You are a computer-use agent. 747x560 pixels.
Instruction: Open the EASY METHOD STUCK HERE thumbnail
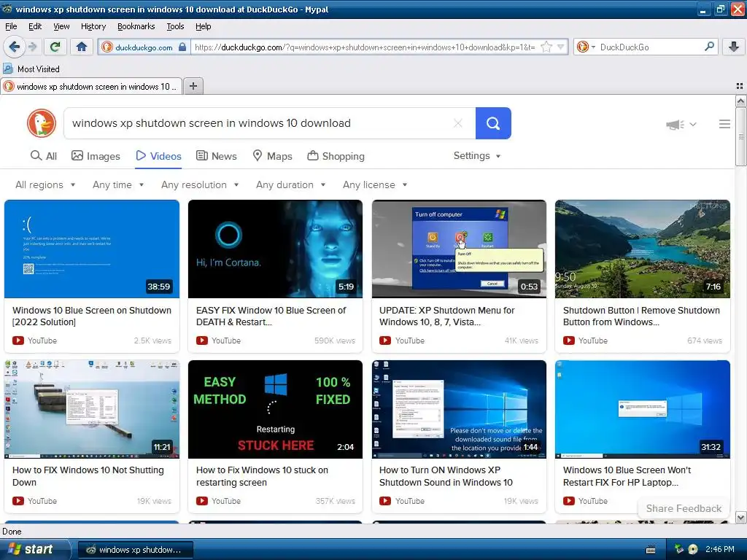[275, 410]
